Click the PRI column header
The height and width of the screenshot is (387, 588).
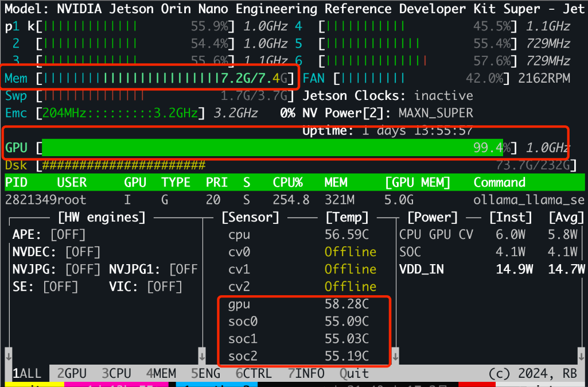[x=217, y=183]
